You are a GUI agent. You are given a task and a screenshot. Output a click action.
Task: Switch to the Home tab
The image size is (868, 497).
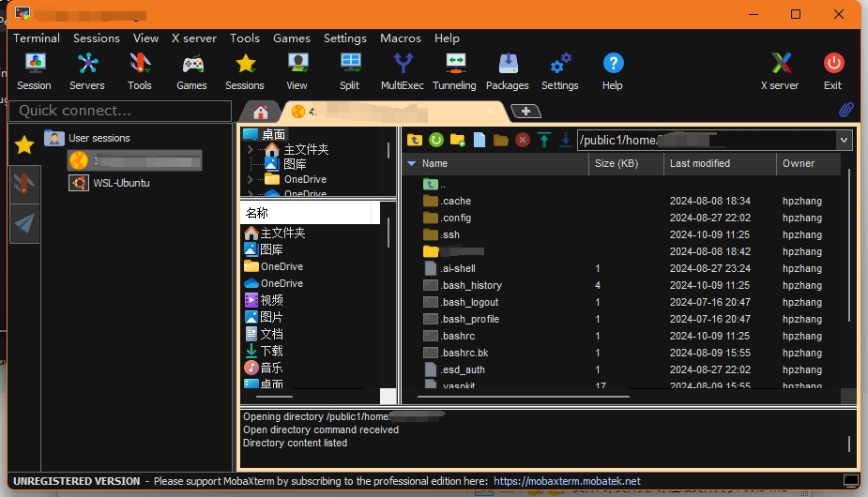(x=261, y=112)
